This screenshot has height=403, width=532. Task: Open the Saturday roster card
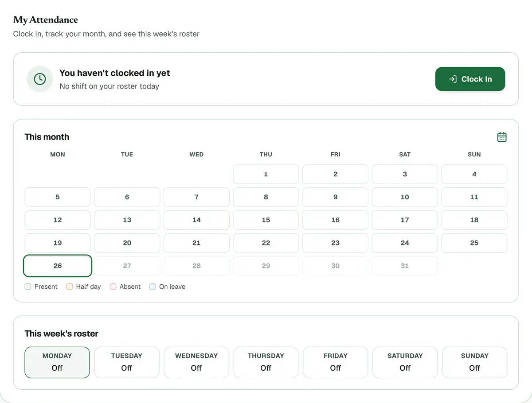[x=405, y=362]
